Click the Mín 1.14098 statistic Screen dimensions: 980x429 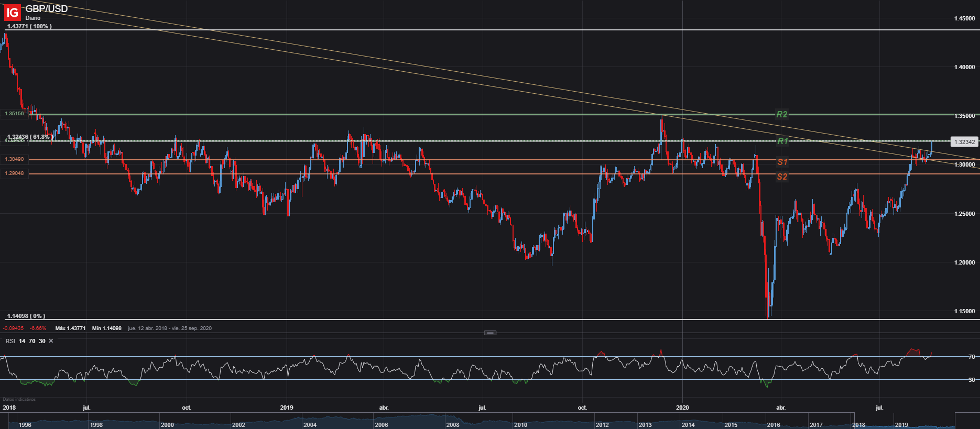(106, 328)
